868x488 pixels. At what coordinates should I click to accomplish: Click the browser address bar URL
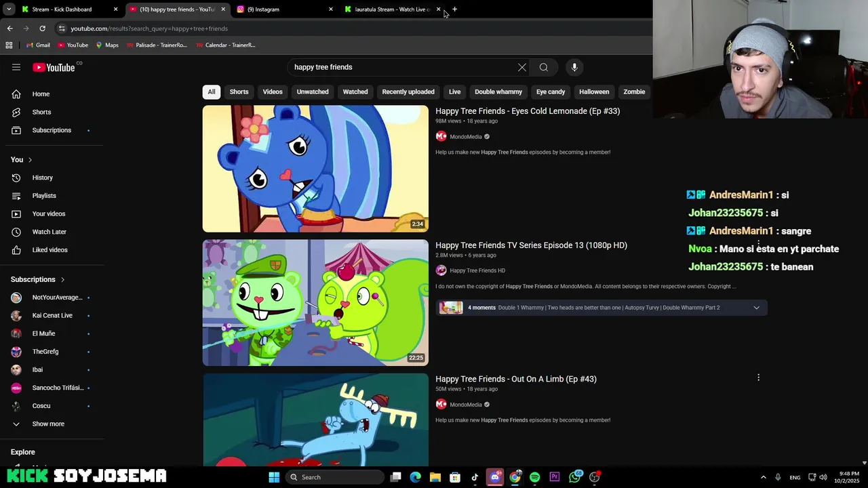click(149, 28)
